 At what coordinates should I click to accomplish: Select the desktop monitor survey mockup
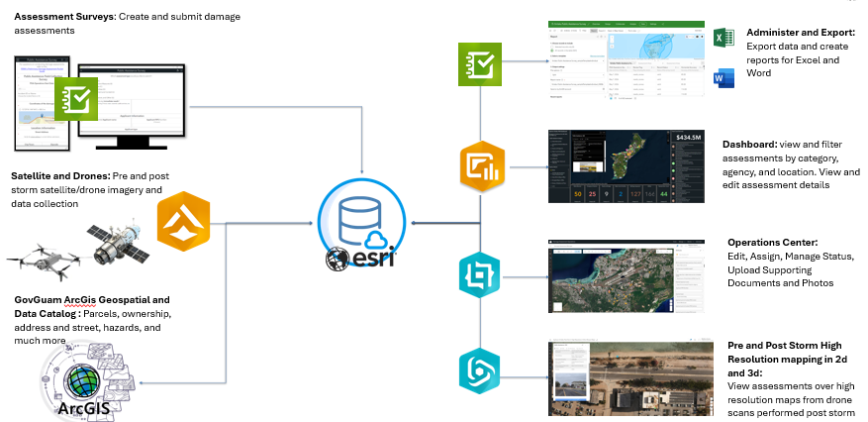tap(130, 106)
